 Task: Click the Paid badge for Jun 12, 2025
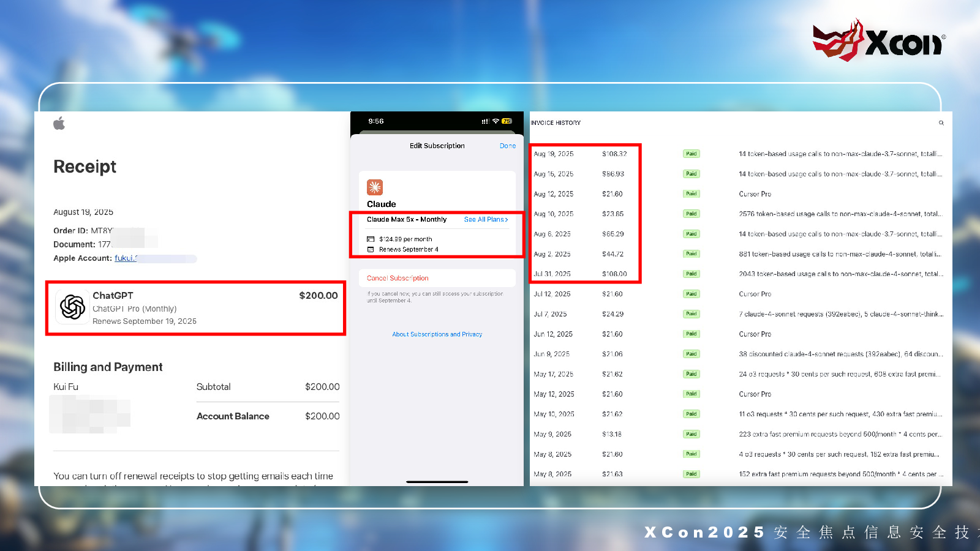[692, 334]
